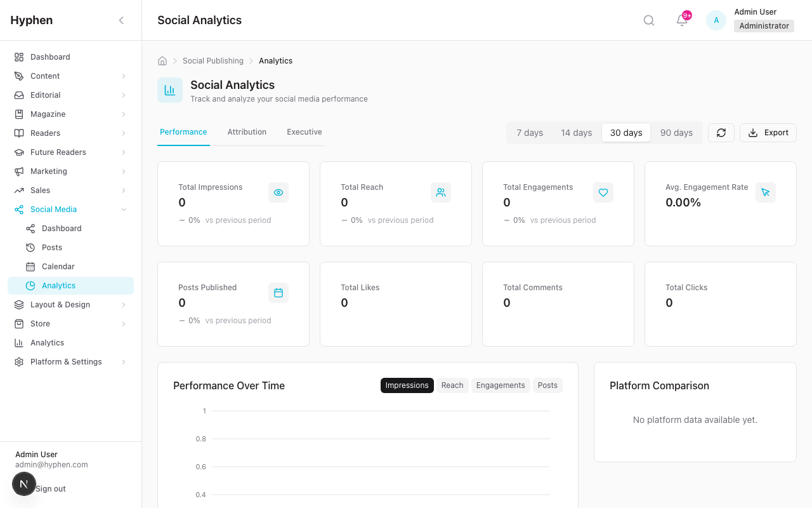The height and width of the screenshot is (508, 812).
Task: Click the notifications bell with 9+ badge
Action: point(681,20)
